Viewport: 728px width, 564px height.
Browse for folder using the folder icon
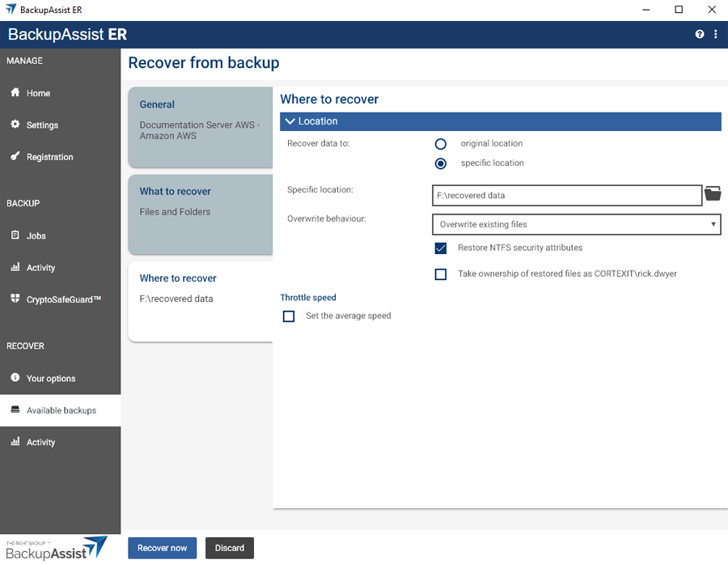coord(713,193)
